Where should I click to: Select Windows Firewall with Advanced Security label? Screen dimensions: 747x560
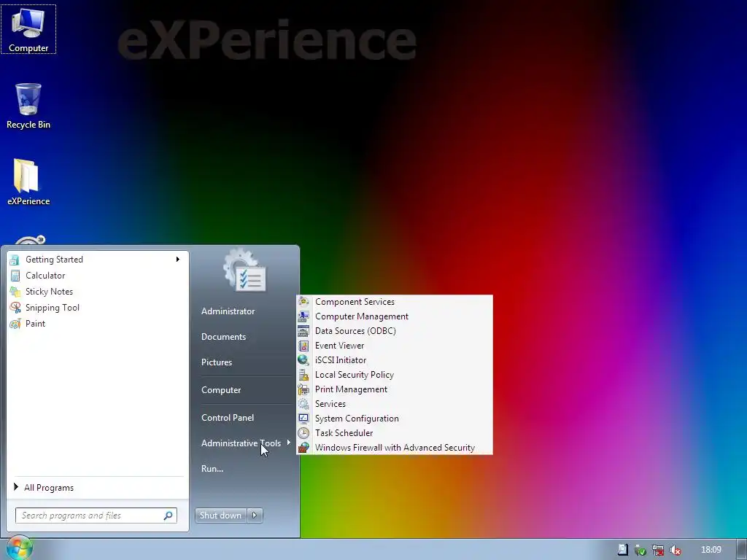point(395,448)
